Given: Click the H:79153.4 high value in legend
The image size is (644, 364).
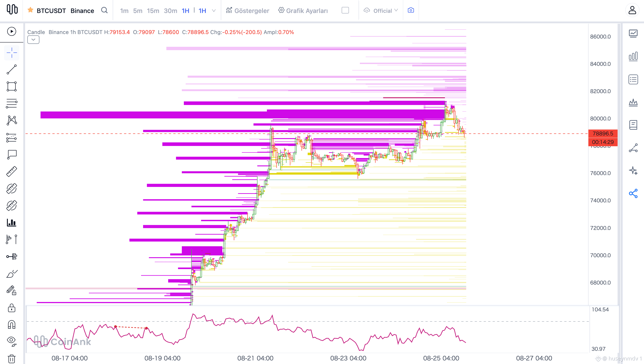Looking at the screenshot, I should [117, 32].
